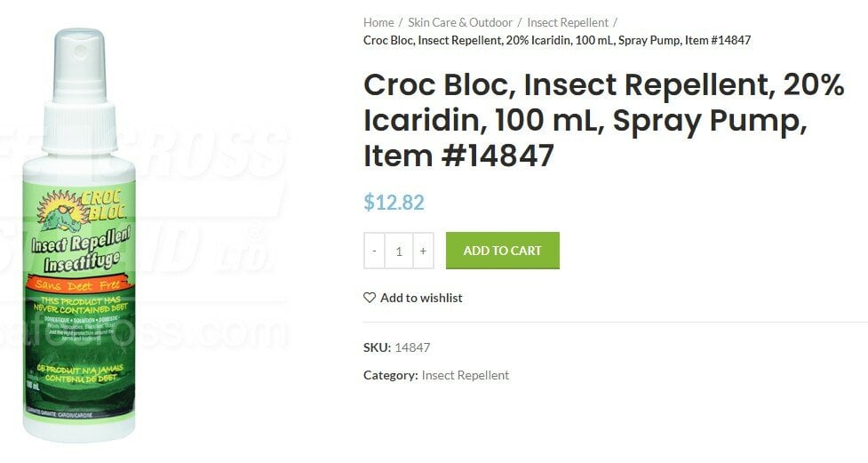The height and width of the screenshot is (463, 868).
Task: Select the Insect Repellent category link
Action: click(465, 376)
